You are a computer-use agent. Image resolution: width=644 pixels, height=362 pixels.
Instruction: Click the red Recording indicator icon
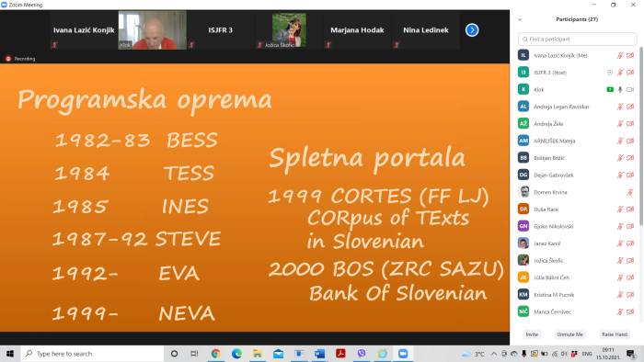click(x=7, y=59)
